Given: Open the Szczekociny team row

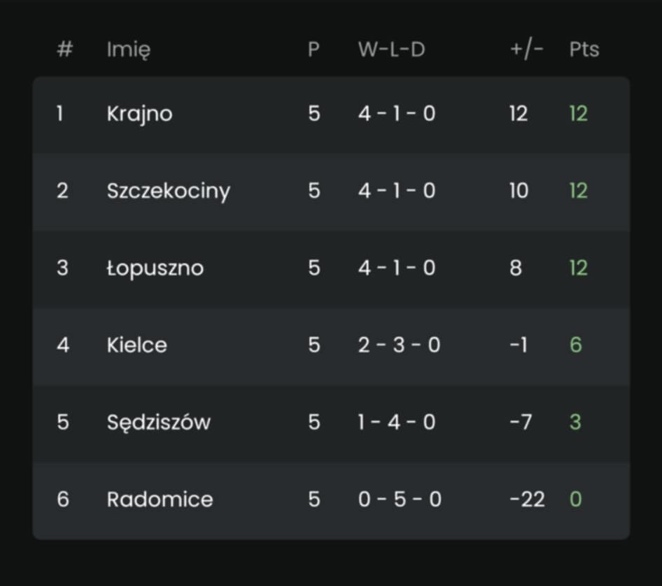Looking at the screenshot, I should pos(168,191).
